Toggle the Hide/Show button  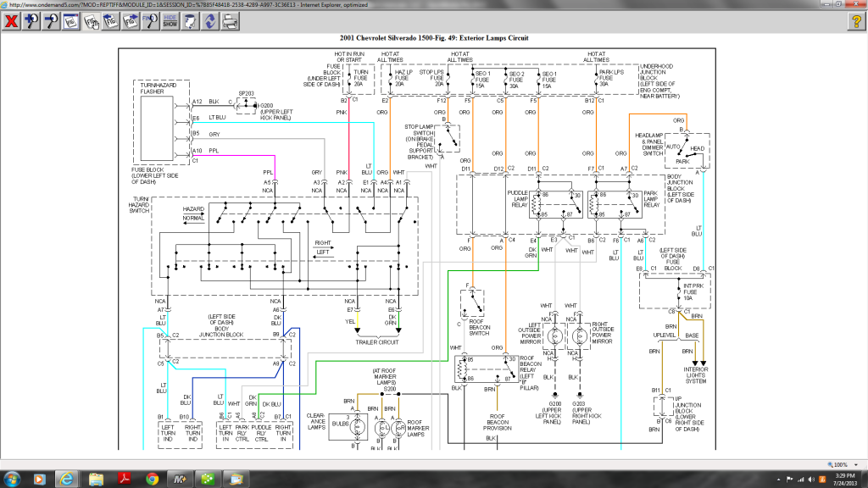pyautogui.click(x=170, y=21)
